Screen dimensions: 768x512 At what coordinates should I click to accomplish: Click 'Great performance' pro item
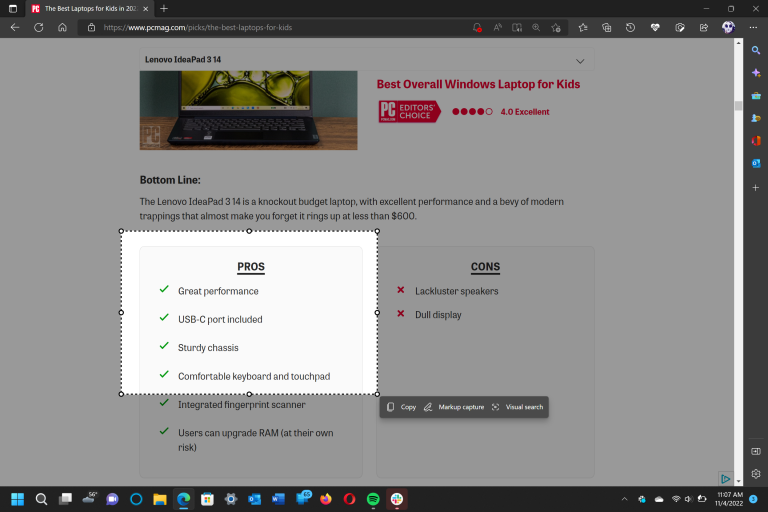click(218, 291)
